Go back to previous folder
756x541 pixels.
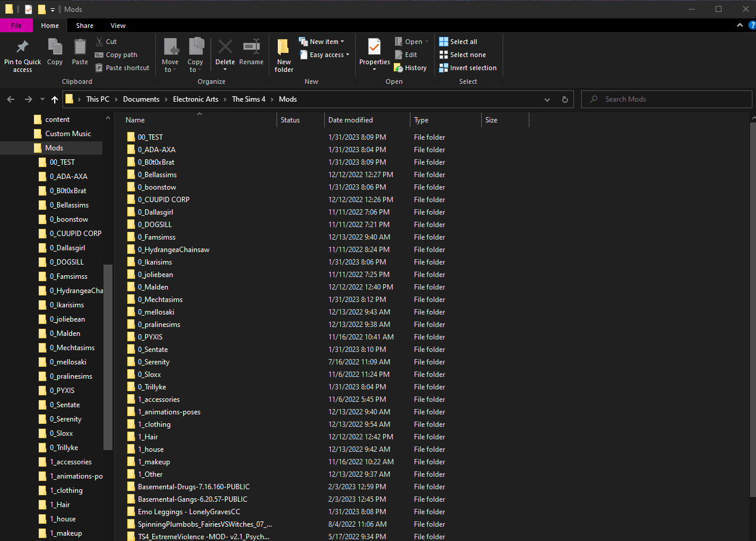tap(11, 99)
